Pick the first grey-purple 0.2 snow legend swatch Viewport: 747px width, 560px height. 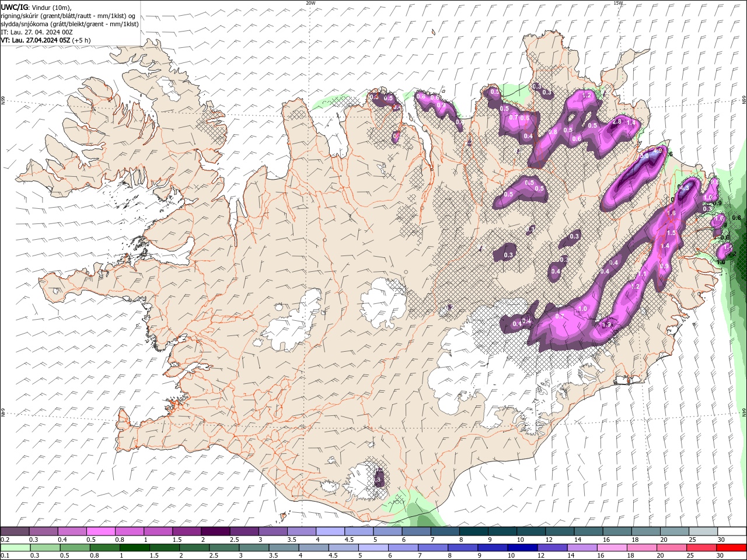15,531
